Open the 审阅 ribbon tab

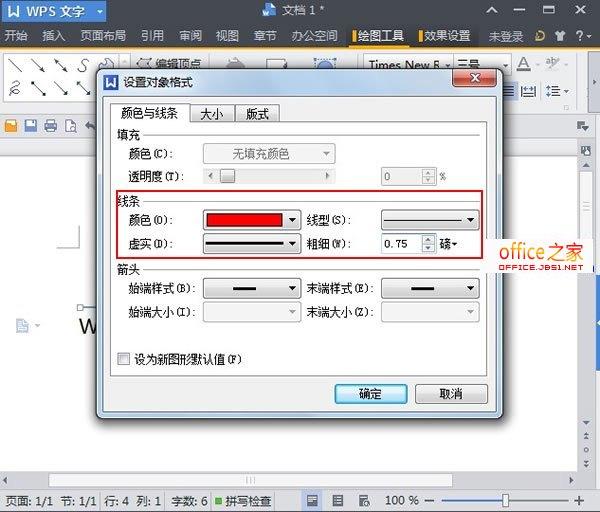point(190,36)
